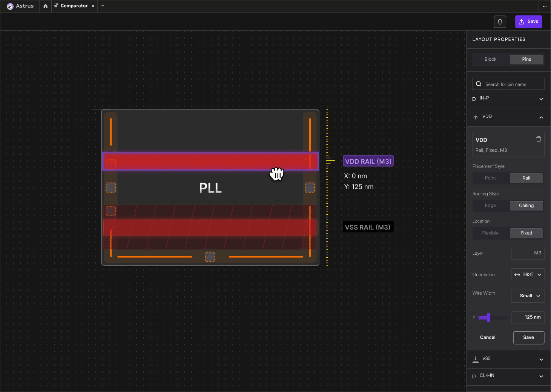Viewport: 551px width, 392px height.
Task: Go to the home icon tab
Action: [45, 6]
